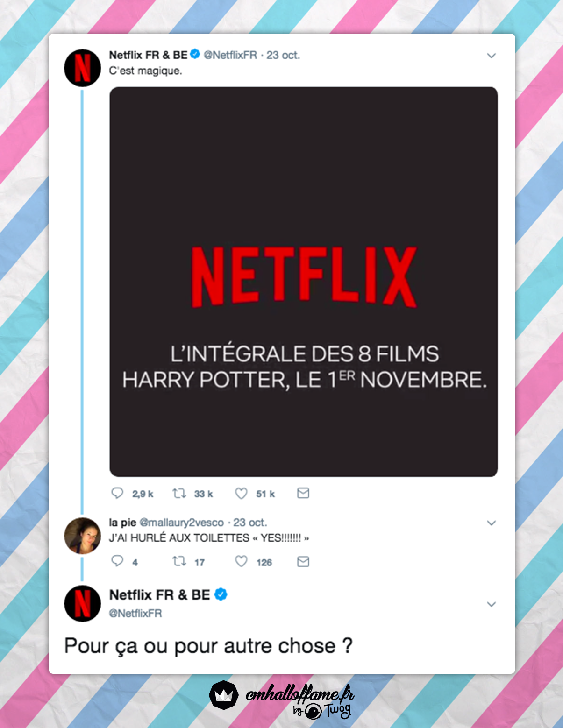Image resolution: width=563 pixels, height=728 pixels.
Task: Reply to la pie's tweet
Action: (117, 561)
